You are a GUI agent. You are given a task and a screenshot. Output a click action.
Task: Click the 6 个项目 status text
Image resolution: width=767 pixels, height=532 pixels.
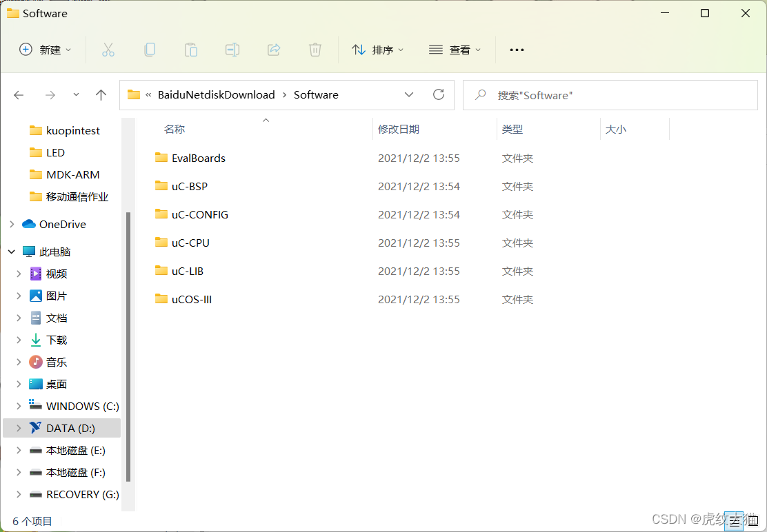pos(32,521)
